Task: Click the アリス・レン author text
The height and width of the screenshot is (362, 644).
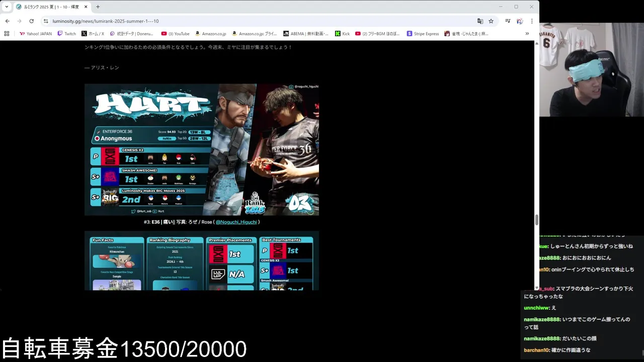Action: click(104, 67)
